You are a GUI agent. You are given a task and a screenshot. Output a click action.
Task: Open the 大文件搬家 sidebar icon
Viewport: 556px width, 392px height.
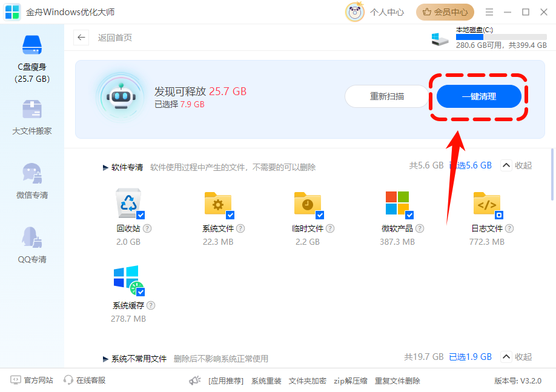[32, 109]
